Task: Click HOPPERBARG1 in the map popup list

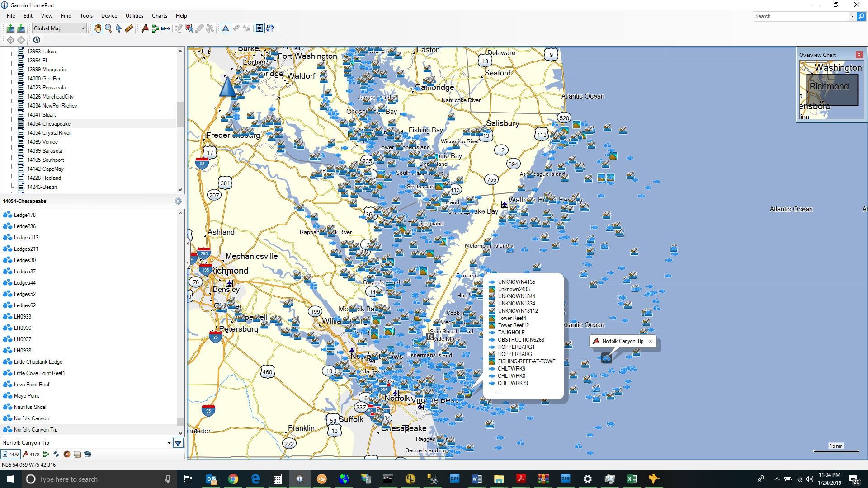Action: (516, 347)
